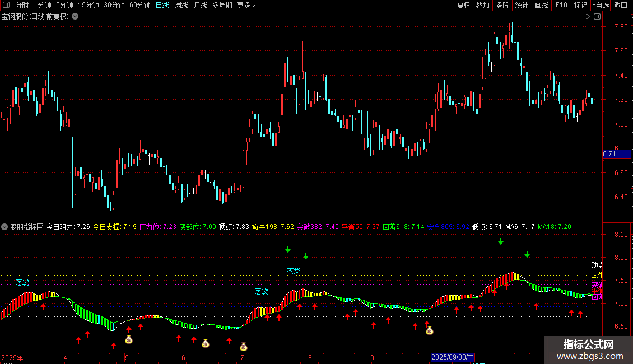Image resolution: width=633 pixels, height=364 pixels.
Task: Click the 标记 mark button
Action: tap(580, 5)
